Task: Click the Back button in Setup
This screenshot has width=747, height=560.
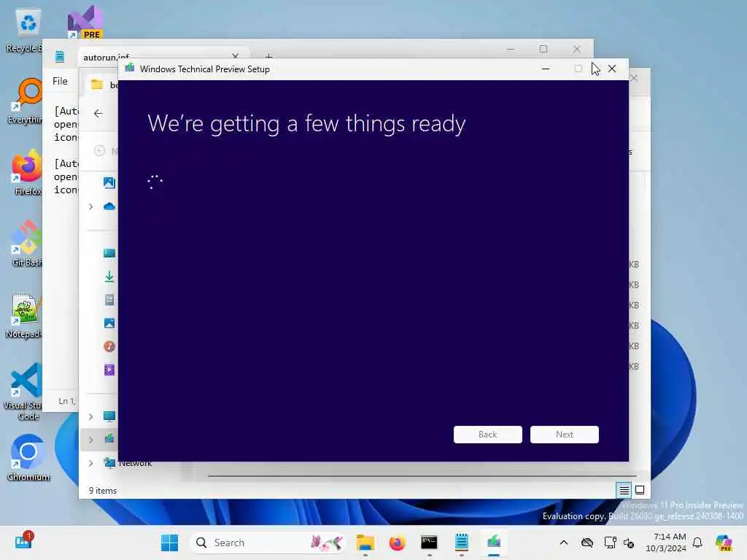Action: pos(487,435)
